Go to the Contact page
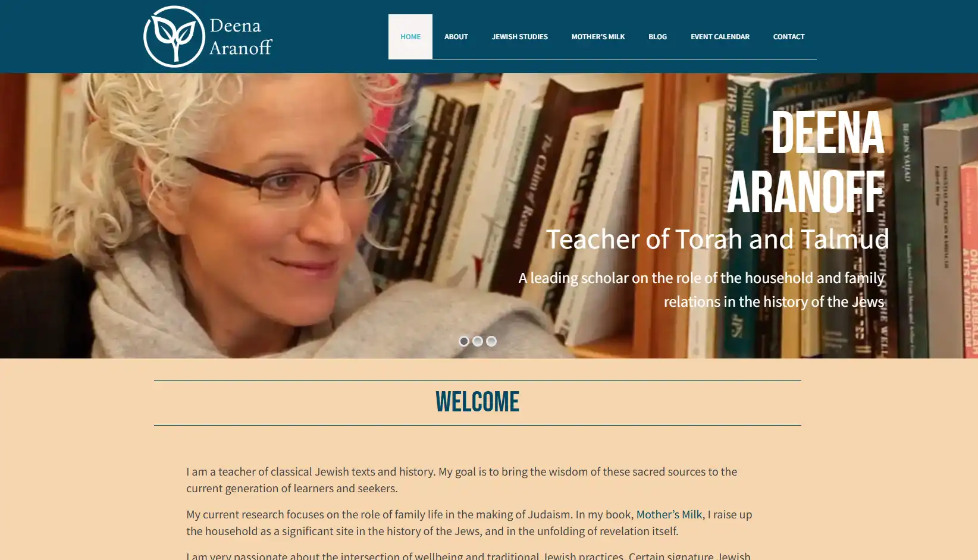978x560 pixels. 789,37
